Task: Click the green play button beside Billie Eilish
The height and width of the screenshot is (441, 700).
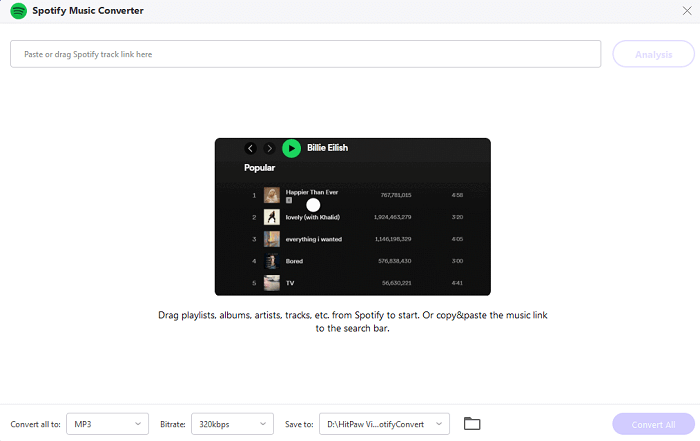Action: [292, 148]
